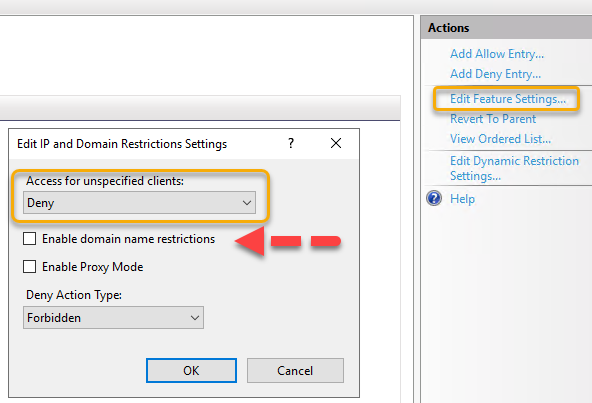
Task: Click the dialog's question mark help button
Action: click(291, 143)
